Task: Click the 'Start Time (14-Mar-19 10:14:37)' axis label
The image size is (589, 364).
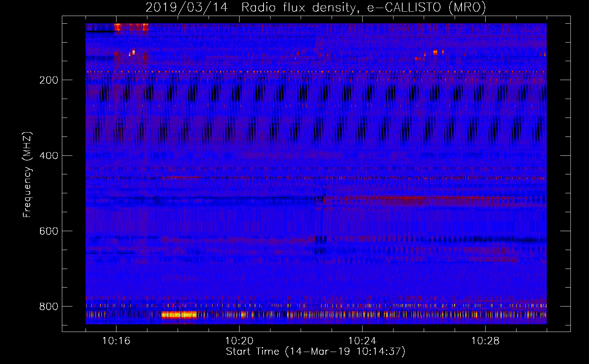Action: click(316, 352)
